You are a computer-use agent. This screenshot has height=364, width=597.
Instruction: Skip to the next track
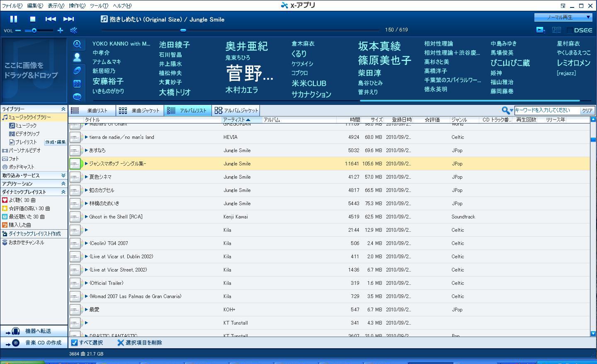point(68,19)
